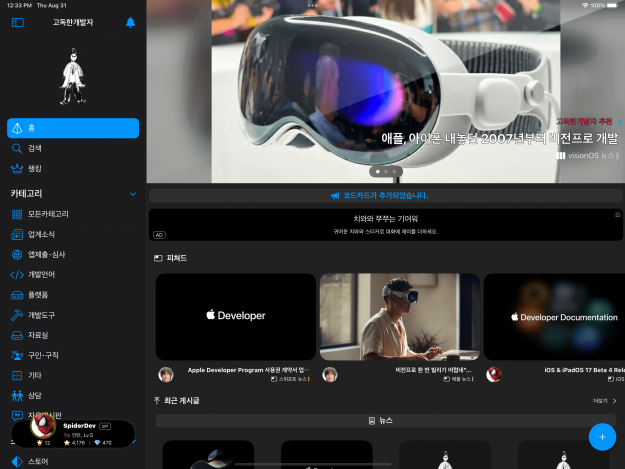Open 플랫폼 category
The image size is (625, 469).
click(x=38, y=295)
